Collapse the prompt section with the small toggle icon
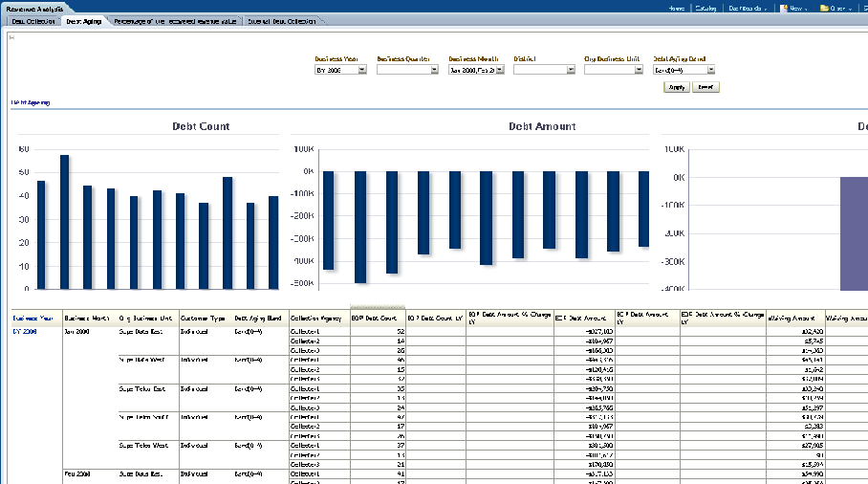This screenshot has height=484, width=868. tap(11, 37)
